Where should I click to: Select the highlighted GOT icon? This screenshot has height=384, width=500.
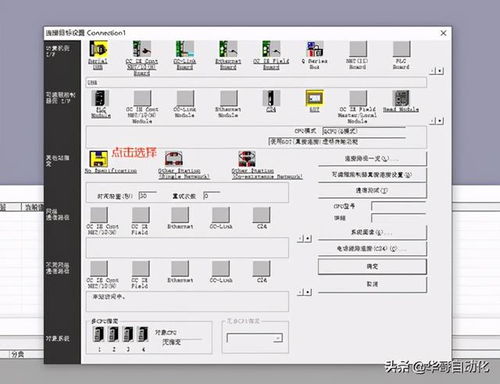point(314,98)
